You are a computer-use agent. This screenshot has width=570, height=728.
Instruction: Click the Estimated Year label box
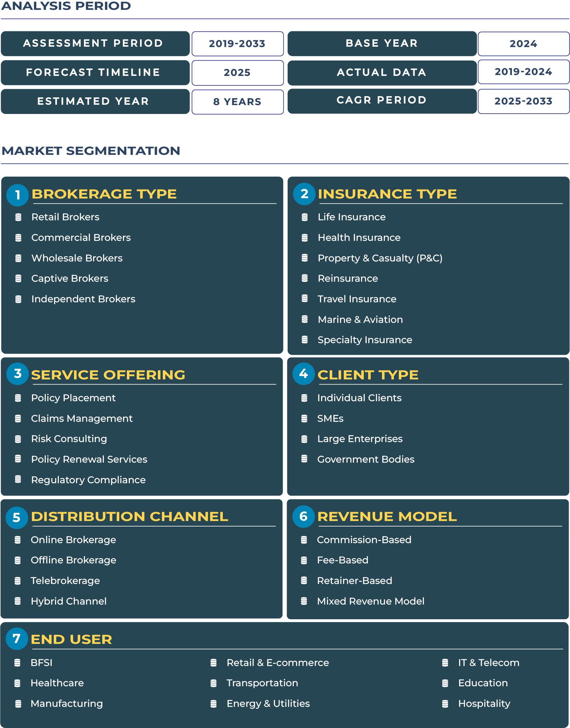(x=96, y=101)
